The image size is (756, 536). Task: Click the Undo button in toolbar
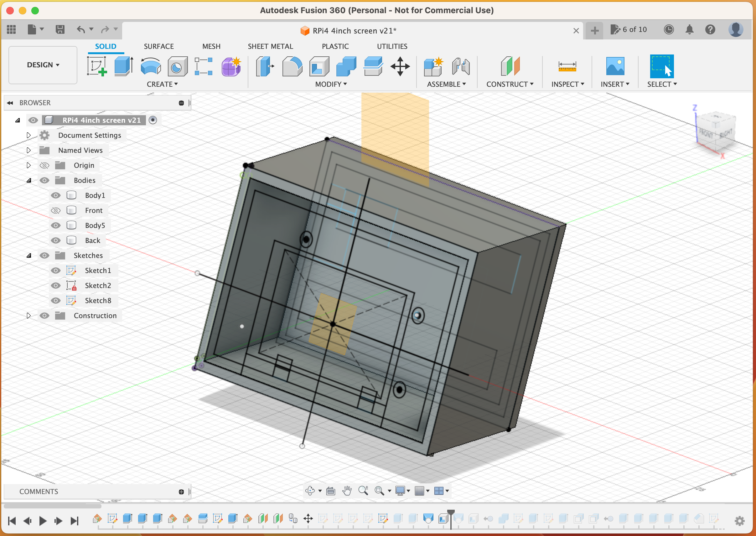81,29
